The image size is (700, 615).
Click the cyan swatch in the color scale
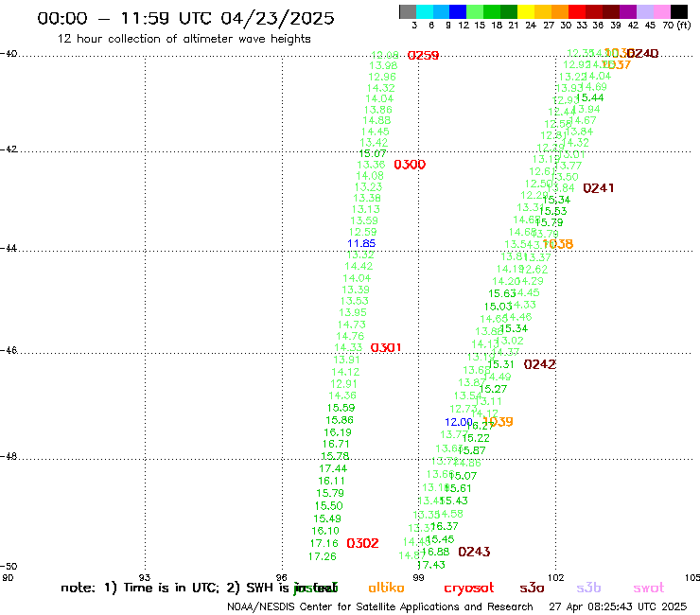pos(425,11)
